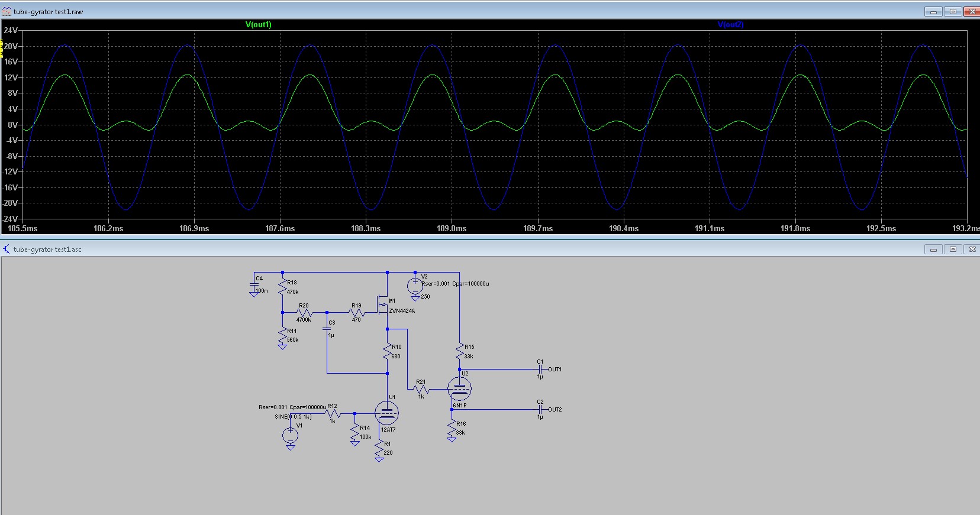The width and height of the screenshot is (980, 515).
Task: Select the V(out1) trace label
Action: (x=259, y=25)
